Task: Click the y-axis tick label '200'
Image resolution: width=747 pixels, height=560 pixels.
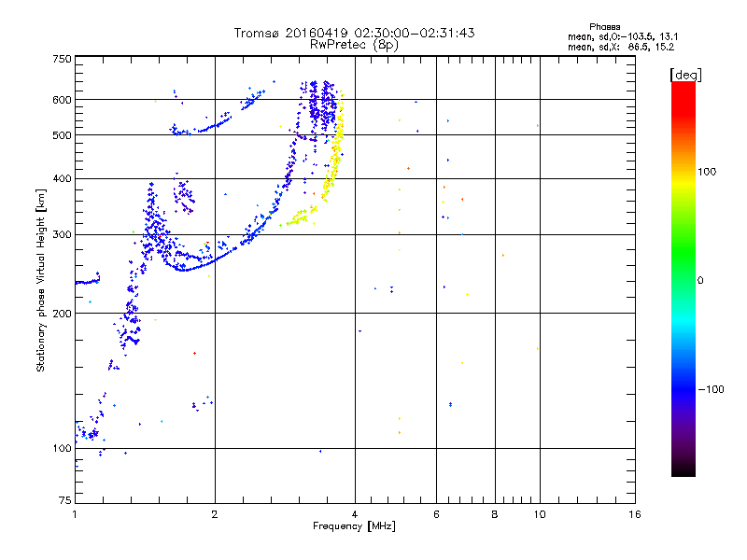Action: point(62,314)
